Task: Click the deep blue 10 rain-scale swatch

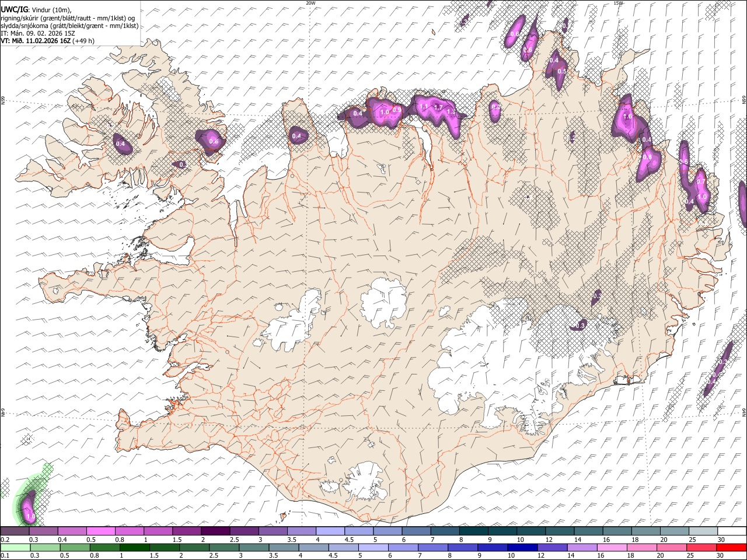Action: click(523, 547)
